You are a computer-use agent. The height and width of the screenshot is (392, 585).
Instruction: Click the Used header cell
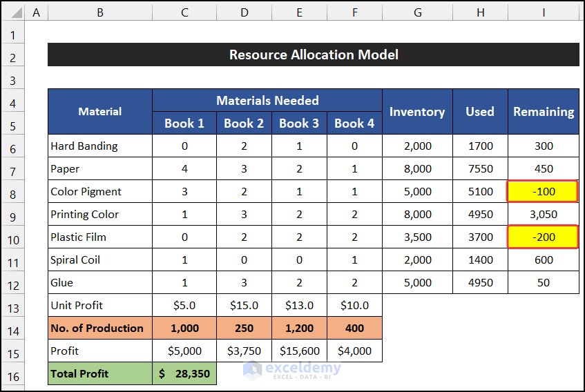click(x=480, y=111)
